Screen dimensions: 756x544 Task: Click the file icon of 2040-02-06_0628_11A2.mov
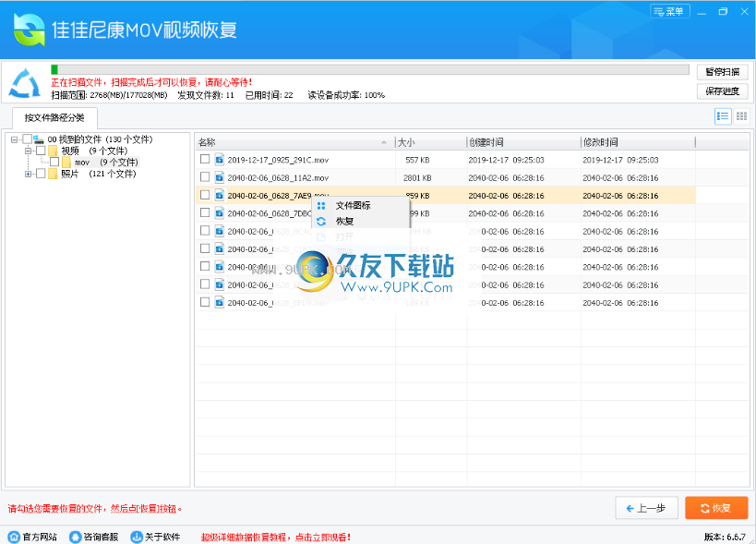(220, 177)
